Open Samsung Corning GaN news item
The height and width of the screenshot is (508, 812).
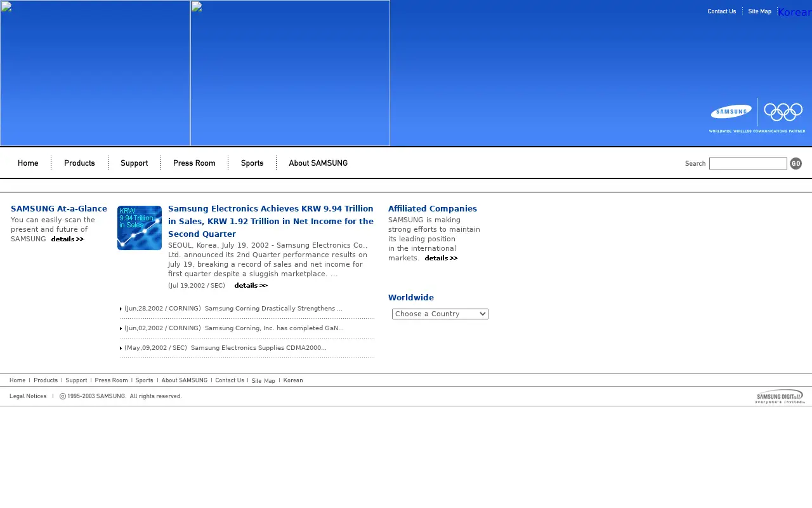274,328
